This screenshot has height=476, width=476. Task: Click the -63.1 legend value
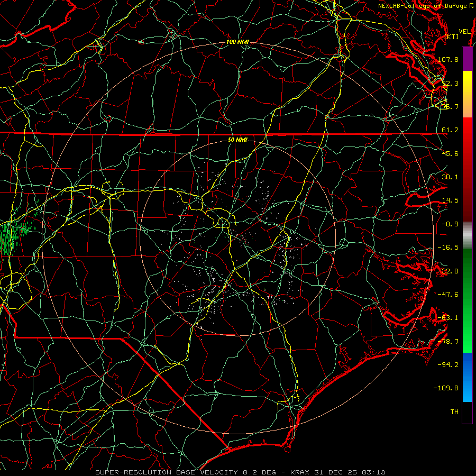pyautogui.click(x=448, y=318)
